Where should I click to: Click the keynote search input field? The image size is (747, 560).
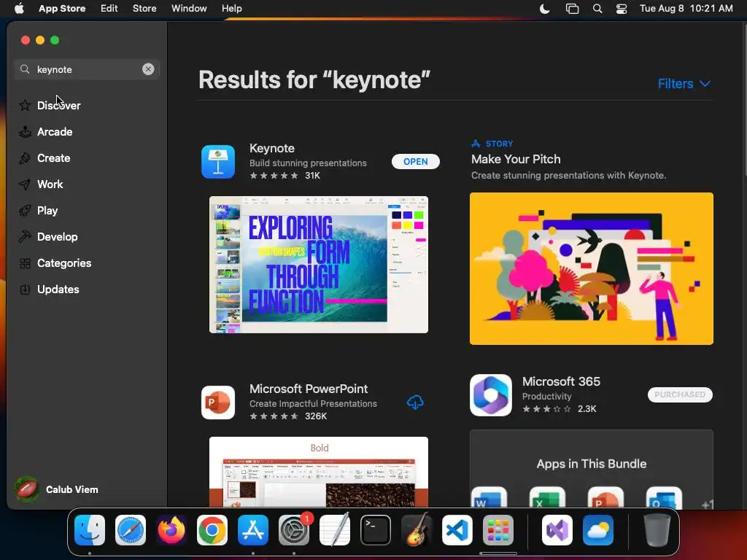(86, 69)
